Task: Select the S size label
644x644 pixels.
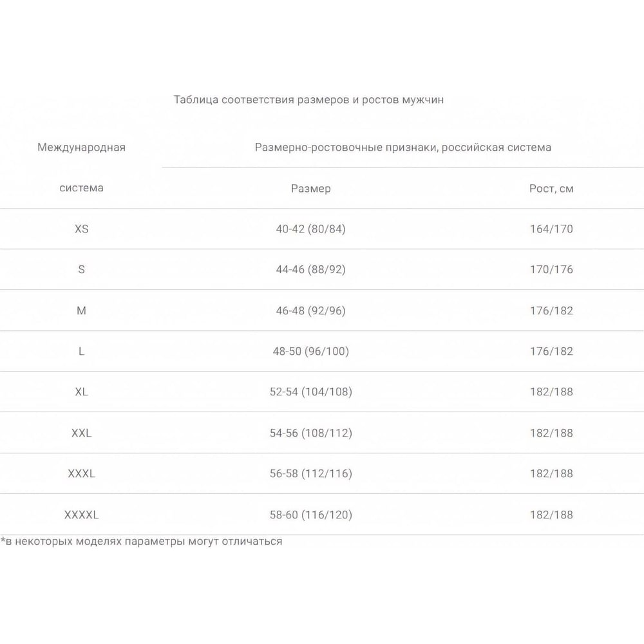Action: point(81,269)
